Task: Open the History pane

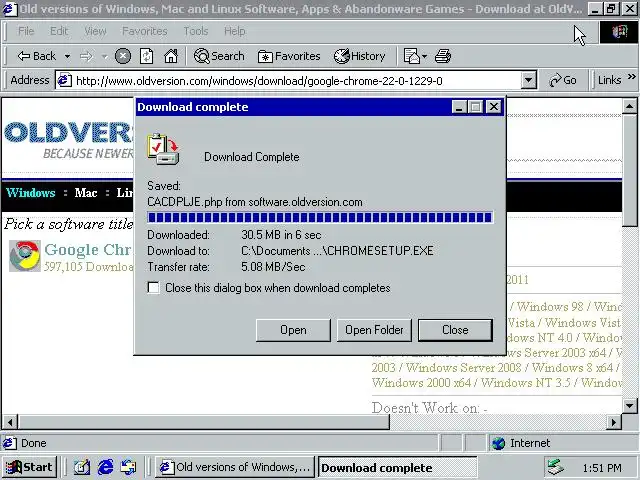Action: pos(360,56)
